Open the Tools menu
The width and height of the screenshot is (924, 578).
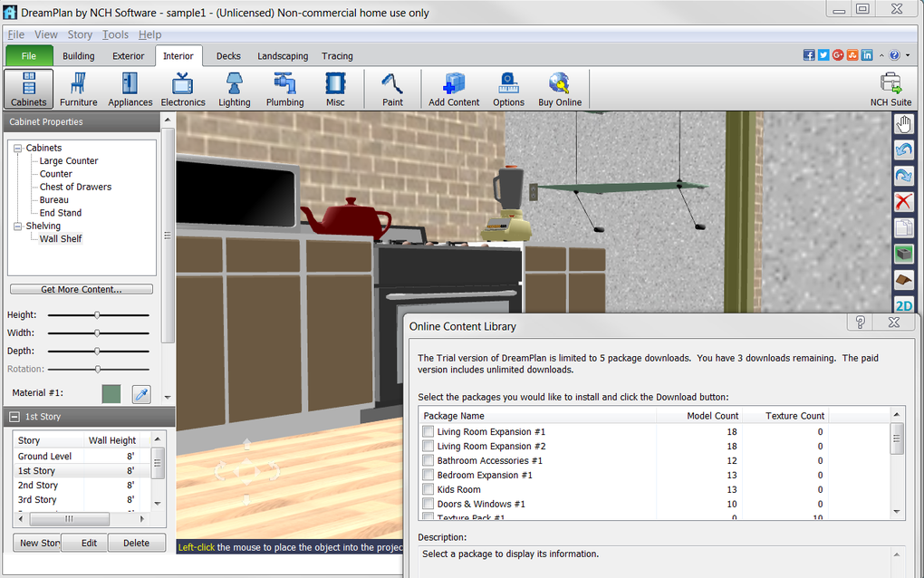tap(115, 34)
